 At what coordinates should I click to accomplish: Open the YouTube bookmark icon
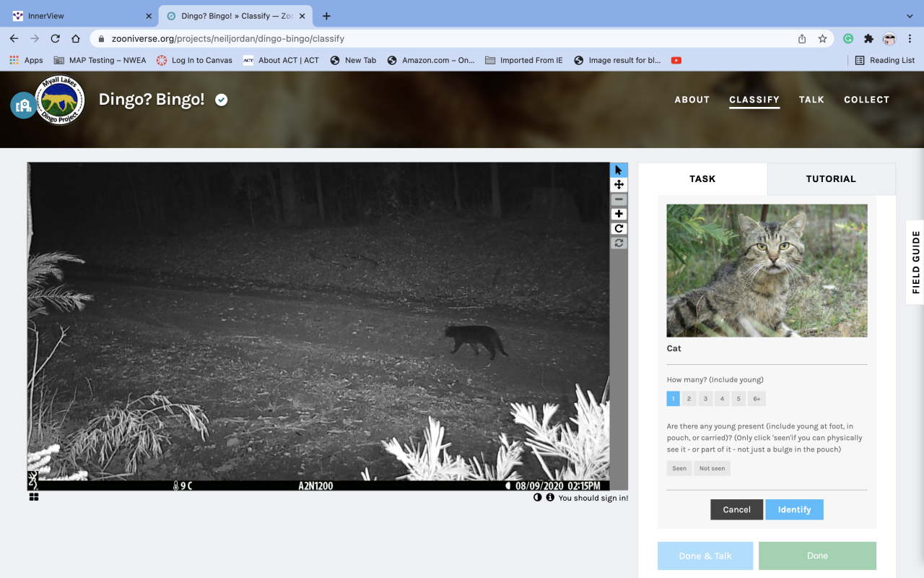pos(676,60)
